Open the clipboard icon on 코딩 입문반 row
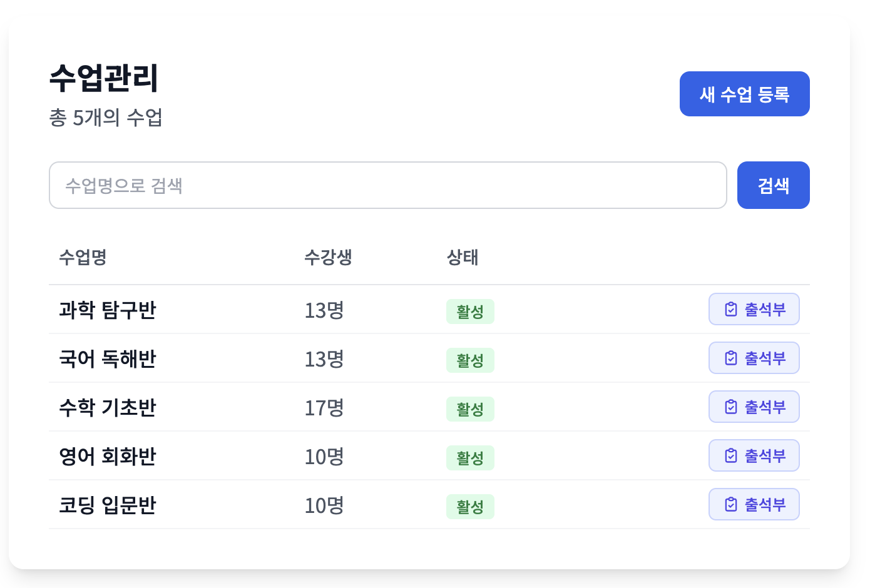870x588 pixels. tap(731, 504)
